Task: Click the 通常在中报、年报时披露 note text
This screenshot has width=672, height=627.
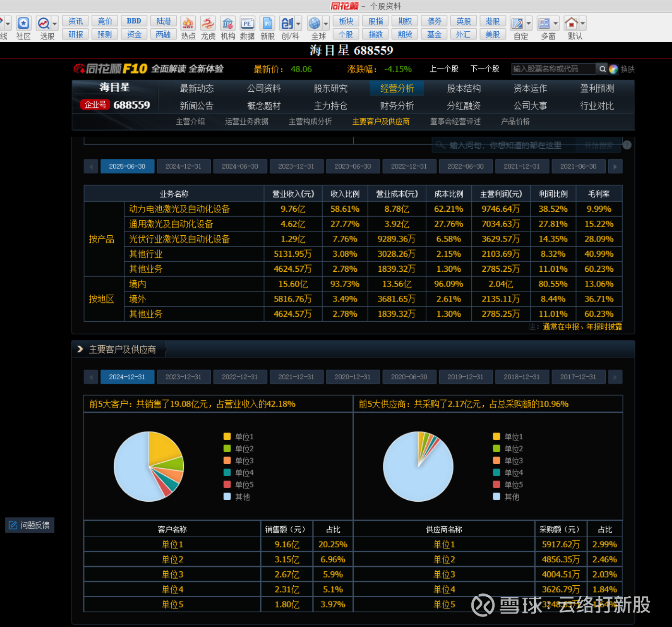Action: (x=582, y=327)
